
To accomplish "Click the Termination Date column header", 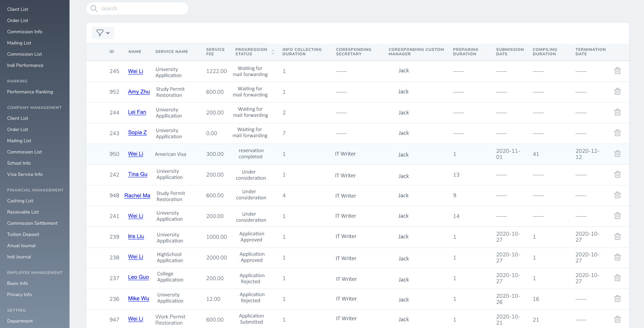I will (x=590, y=52).
